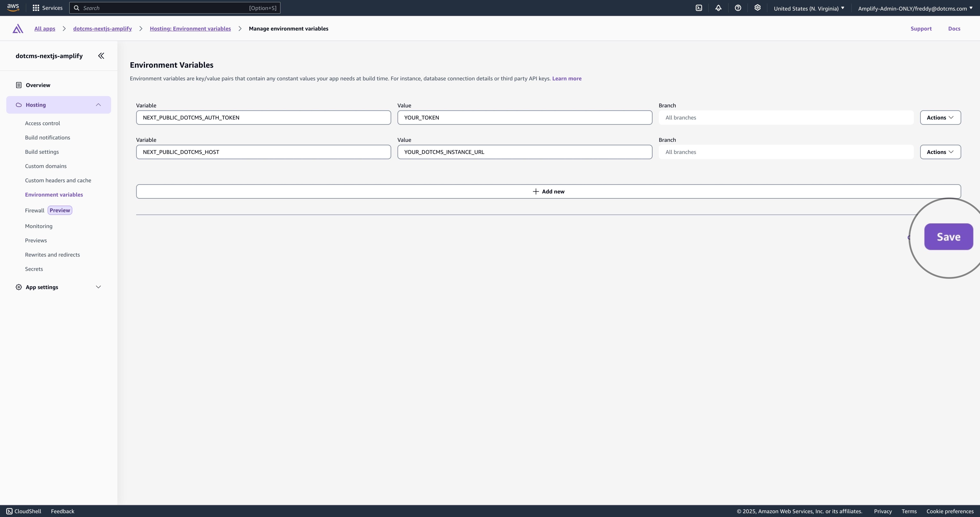Open the United States (N. Virginia) region selector
Viewport: 980px width, 517px height.
click(809, 8)
